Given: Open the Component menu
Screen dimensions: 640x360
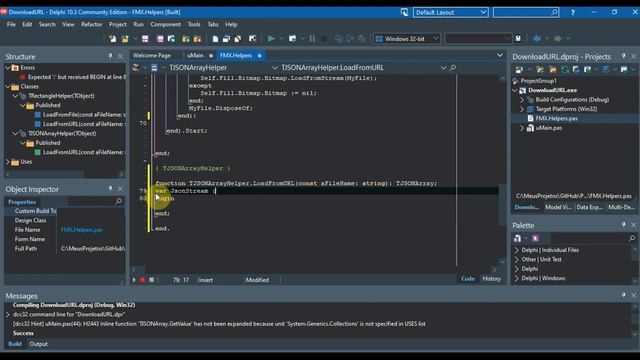Looking at the screenshot, I should (165, 24).
